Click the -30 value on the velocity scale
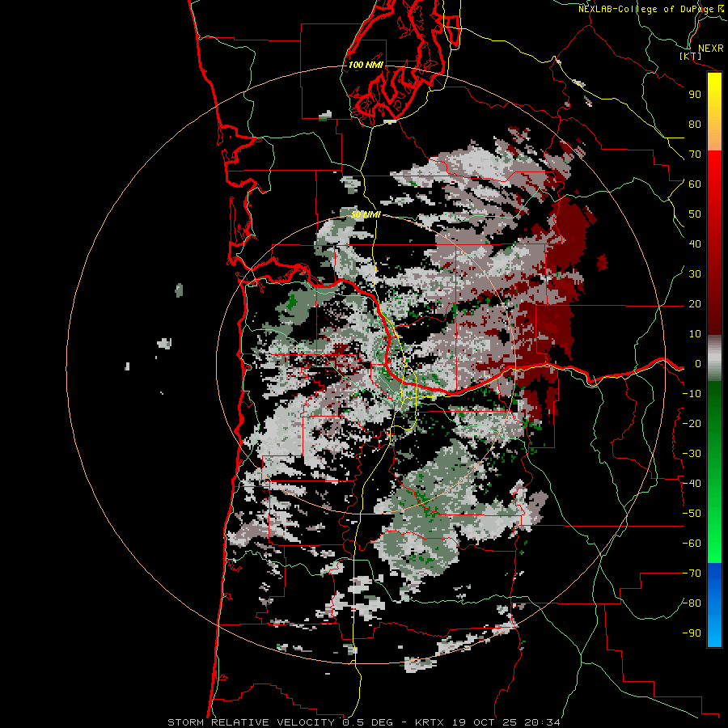728x728 pixels. click(692, 454)
